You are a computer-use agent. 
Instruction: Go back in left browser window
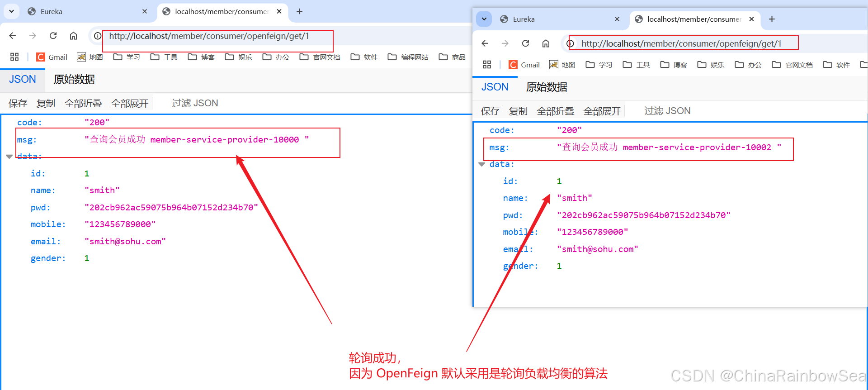[13, 36]
